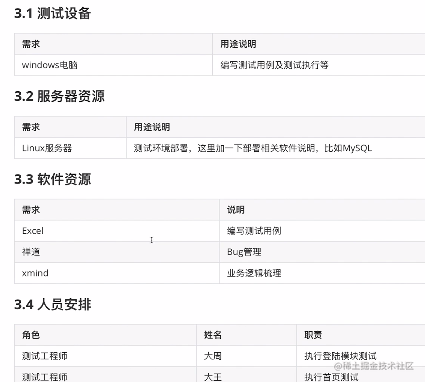
Task: Select the "角色" column header
Action: [105, 335]
